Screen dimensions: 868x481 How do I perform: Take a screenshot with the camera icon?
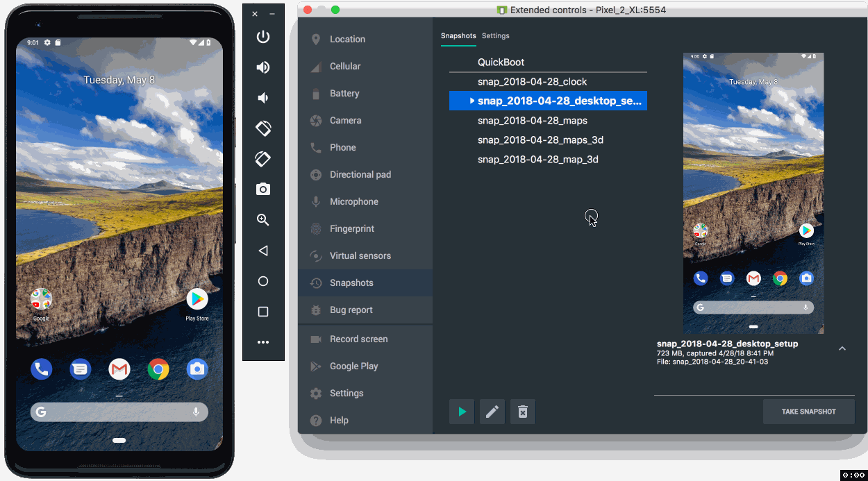click(x=263, y=189)
